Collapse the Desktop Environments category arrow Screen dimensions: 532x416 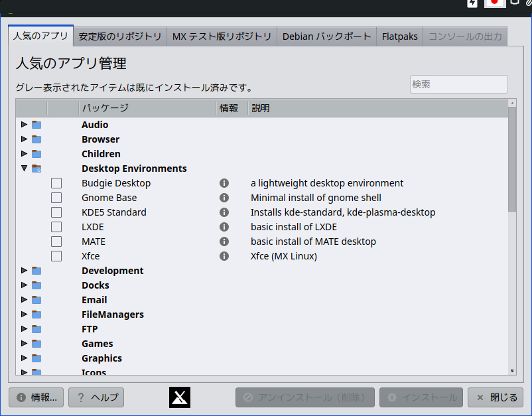pyautogui.click(x=24, y=169)
